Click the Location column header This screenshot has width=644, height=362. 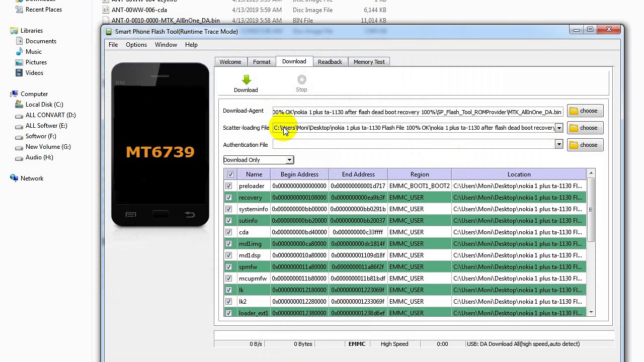519,174
